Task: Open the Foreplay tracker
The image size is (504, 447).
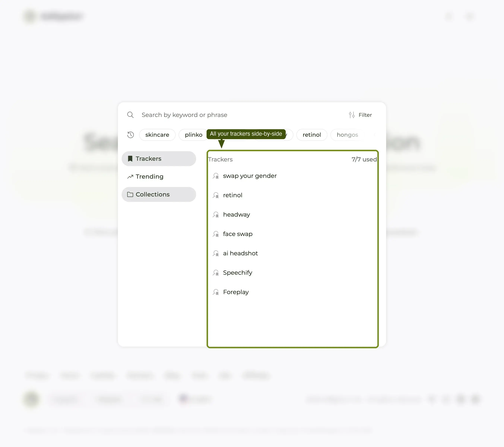Action: click(292, 292)
